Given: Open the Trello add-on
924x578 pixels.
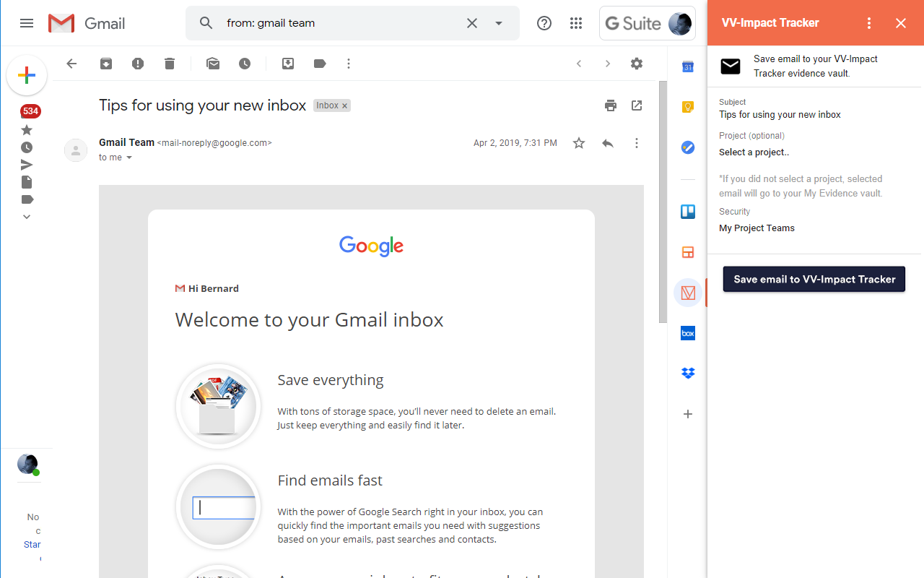Looking at the screenshot, I should [x=688, y=212].
